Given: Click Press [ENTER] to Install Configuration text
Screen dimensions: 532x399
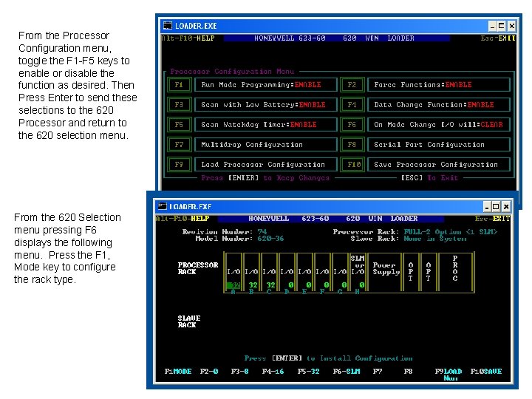Looking at the screenshot, I should point(328,358).
